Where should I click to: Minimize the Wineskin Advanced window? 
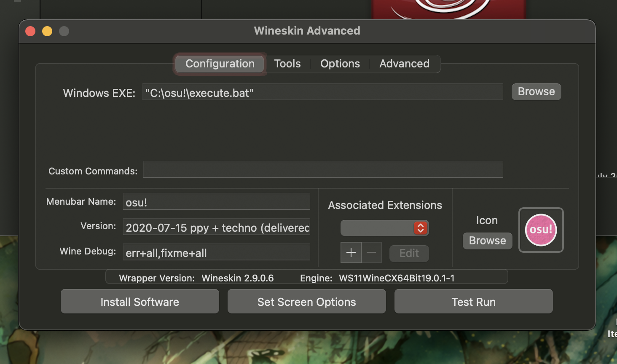tap(47, 31)
